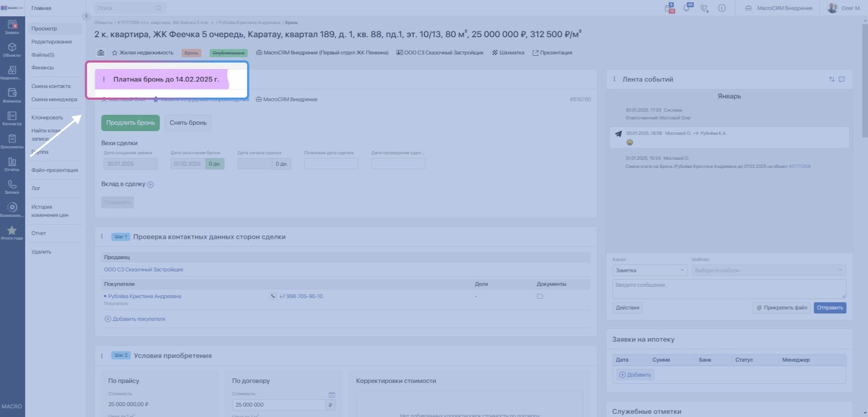The height and width of the screenshot is (417, 868).
Task: Click the Введите сообщение text field
Action: coord(729,289)
